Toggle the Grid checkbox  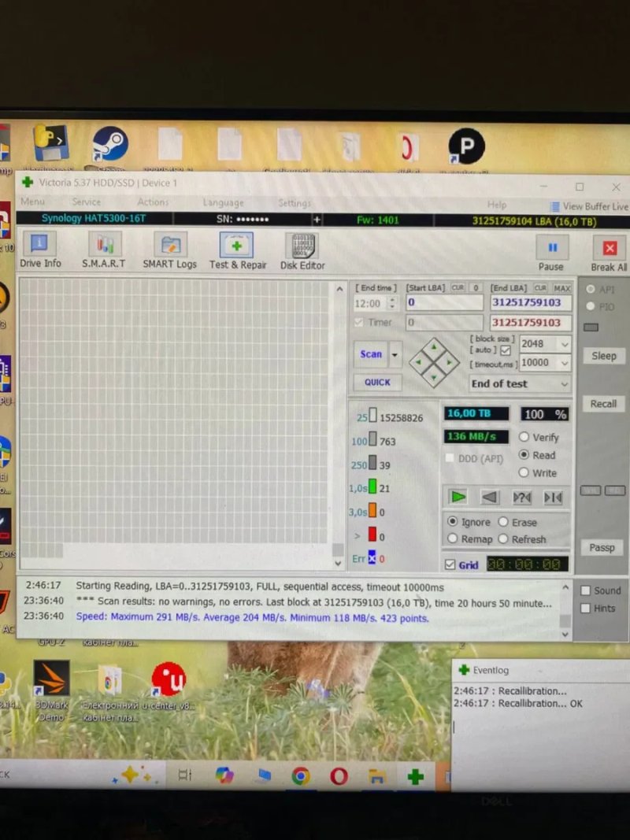[450, 564]
